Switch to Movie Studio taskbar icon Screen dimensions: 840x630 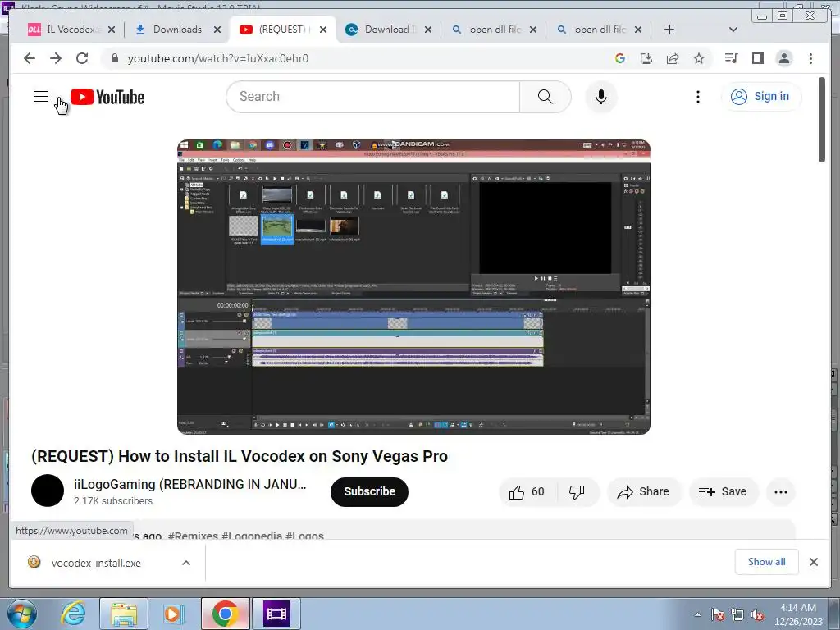276,614
